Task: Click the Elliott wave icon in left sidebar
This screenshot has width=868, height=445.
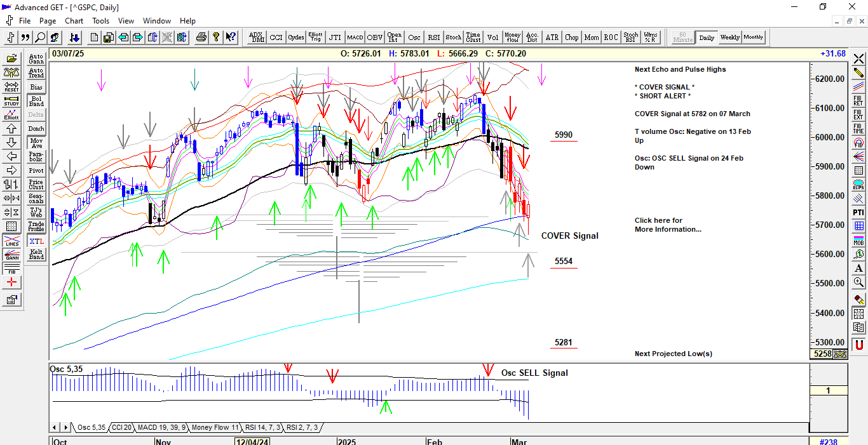Action: click(11, 115)
